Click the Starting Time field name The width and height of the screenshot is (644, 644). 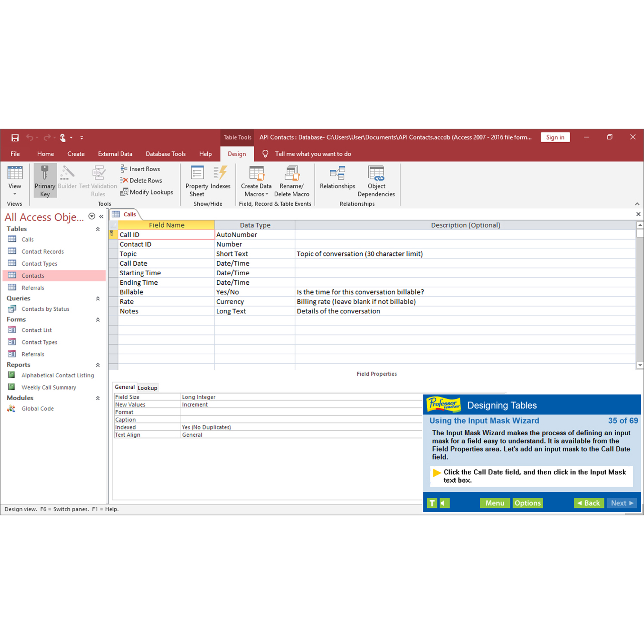click(166, 273)
